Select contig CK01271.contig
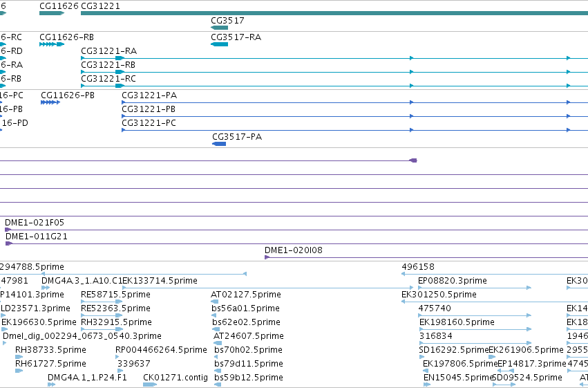The height and width of the screenshot is (388, 588). pos(176,378)
